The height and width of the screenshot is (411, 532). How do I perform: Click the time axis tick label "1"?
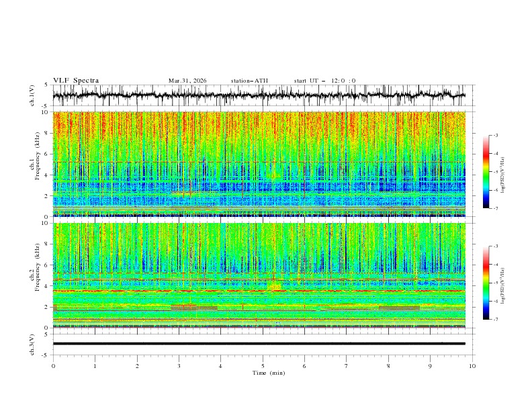tap(95, 366)
